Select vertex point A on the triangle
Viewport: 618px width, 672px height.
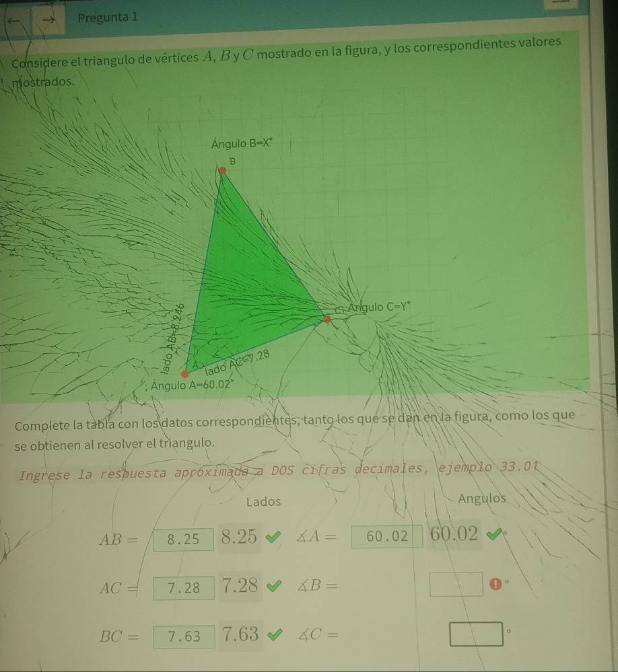click(x=184, y=374)
